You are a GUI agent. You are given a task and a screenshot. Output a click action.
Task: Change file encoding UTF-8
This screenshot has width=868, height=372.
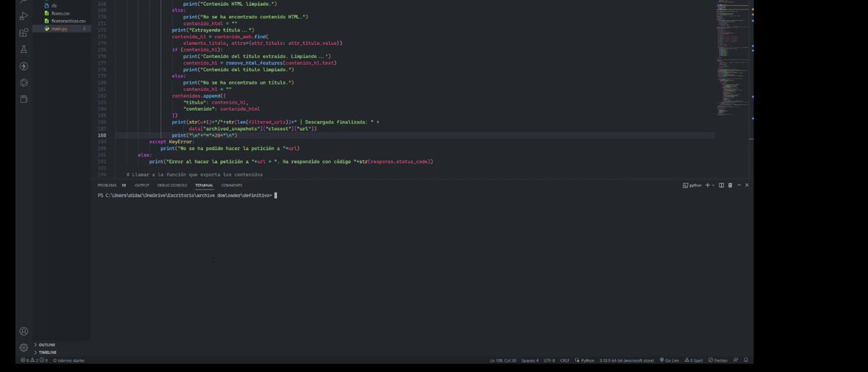[549, 360]
